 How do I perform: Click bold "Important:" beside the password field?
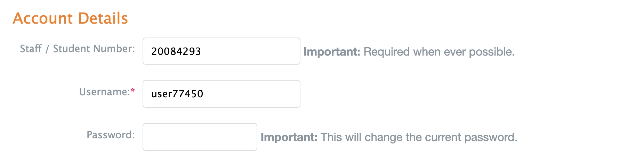(289, 137)
